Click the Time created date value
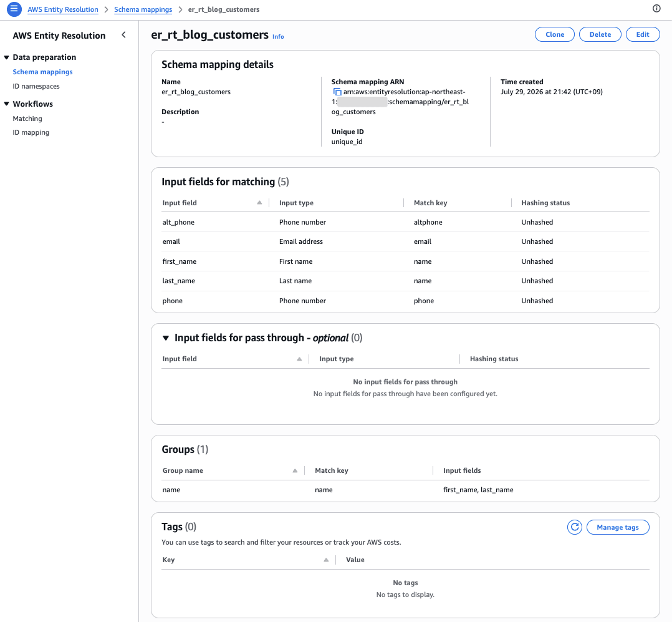The height and width of the screenshot is (622, 672). pyautogui.click(x=551, y=92)
